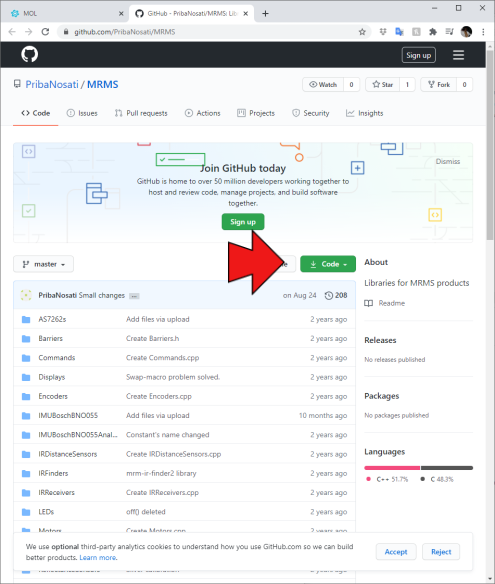Open the AS7262s folder
Screen dimensions: 495x584
[x=52, y=319]
